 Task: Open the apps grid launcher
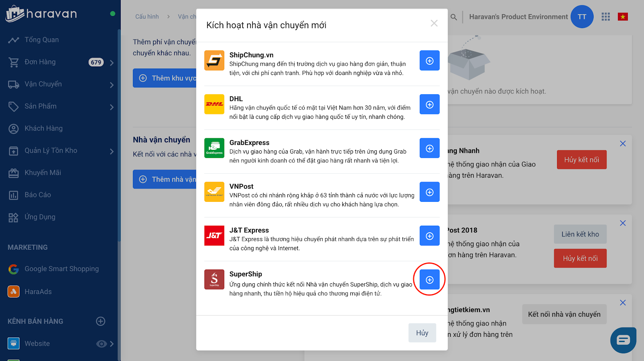point(606,17)
